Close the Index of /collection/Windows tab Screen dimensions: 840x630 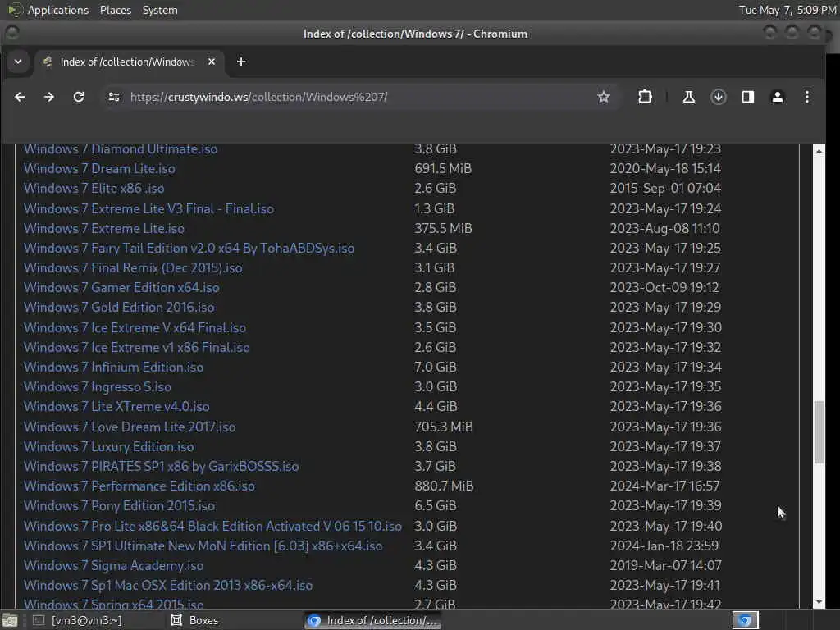point(212,62)
